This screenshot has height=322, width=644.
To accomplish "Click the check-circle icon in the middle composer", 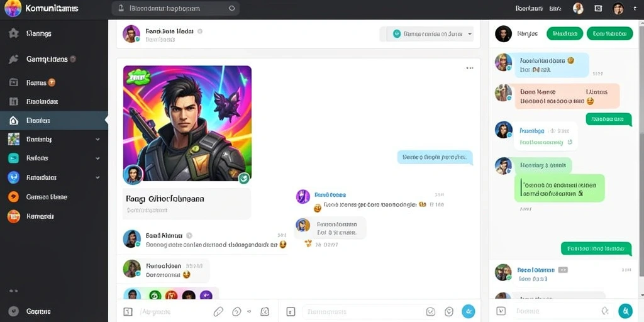I will click(430, 311).
